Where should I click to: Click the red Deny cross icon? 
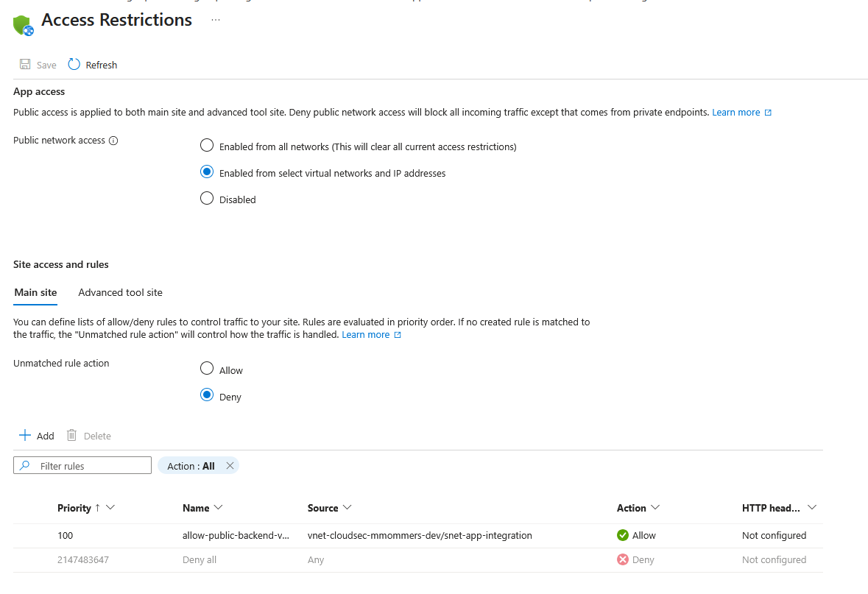(623, 559)
